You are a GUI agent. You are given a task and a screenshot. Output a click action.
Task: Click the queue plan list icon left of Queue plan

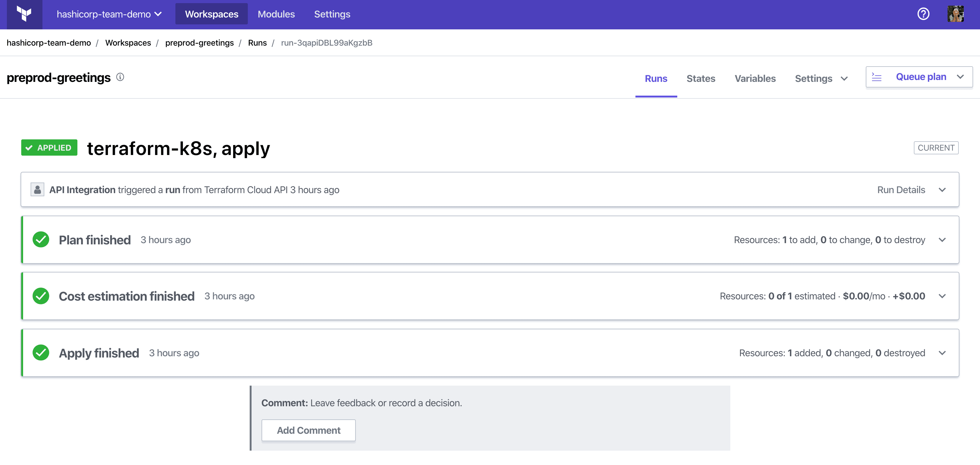[x=876, y=77]
